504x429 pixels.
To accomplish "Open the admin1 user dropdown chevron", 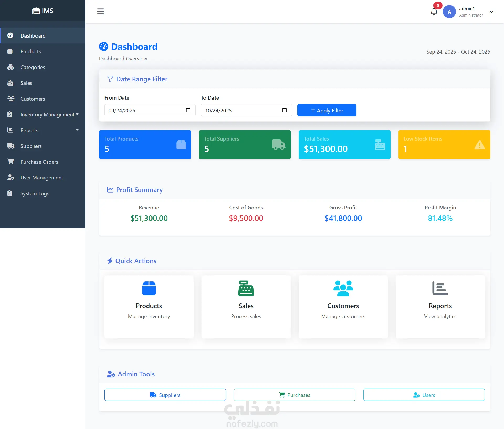I will (x=491, y=12).
